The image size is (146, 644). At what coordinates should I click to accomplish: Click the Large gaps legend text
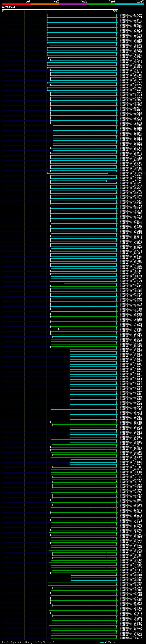click(x=28, y=642)
